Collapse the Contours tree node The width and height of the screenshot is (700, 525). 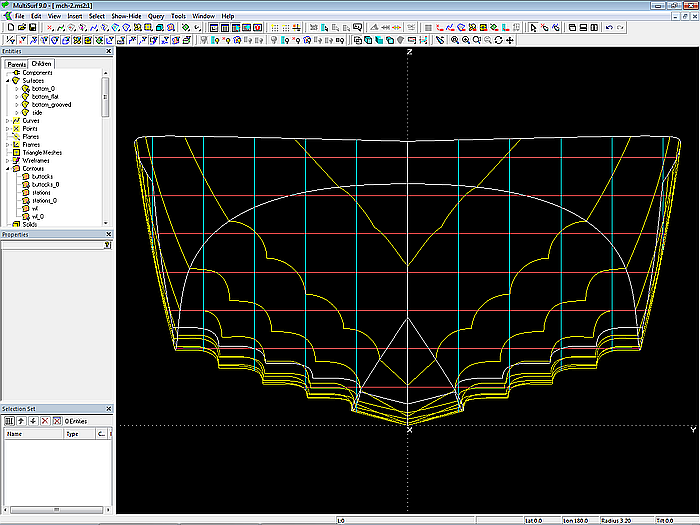pyautogui.click(x=8, y=169)
